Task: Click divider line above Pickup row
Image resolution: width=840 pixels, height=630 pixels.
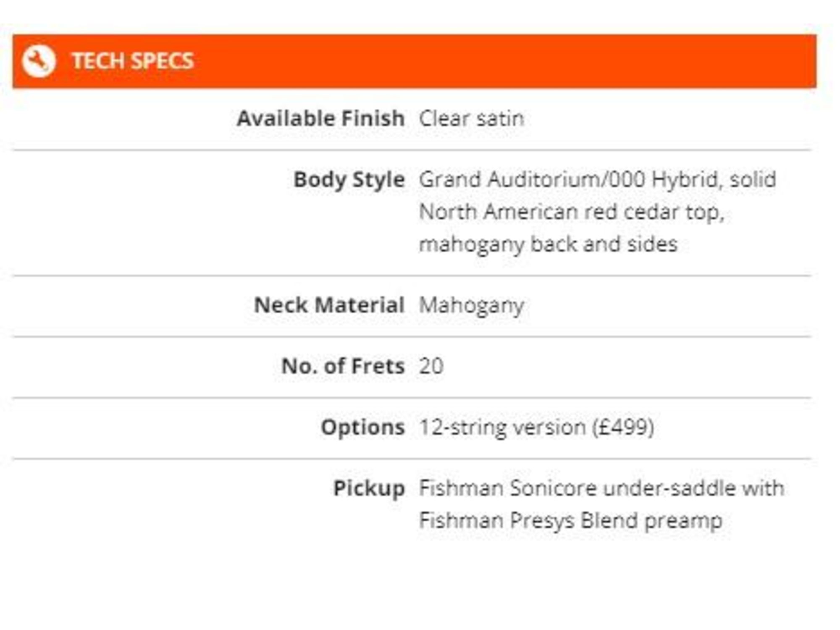Action: tap(412, 459)
